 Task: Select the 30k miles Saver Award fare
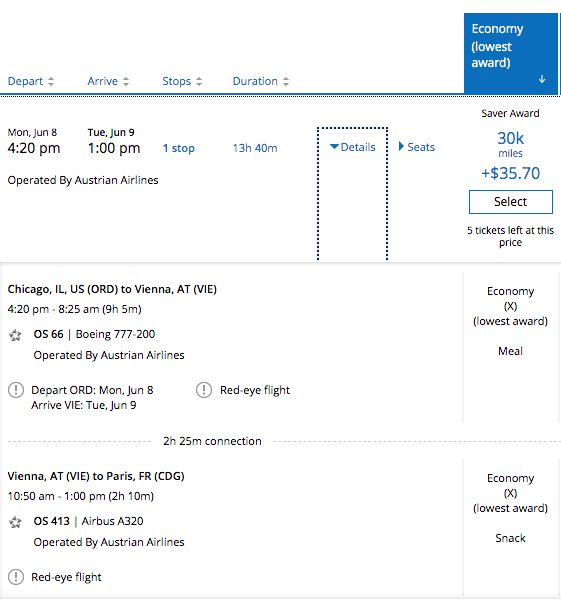click(511, 202)
